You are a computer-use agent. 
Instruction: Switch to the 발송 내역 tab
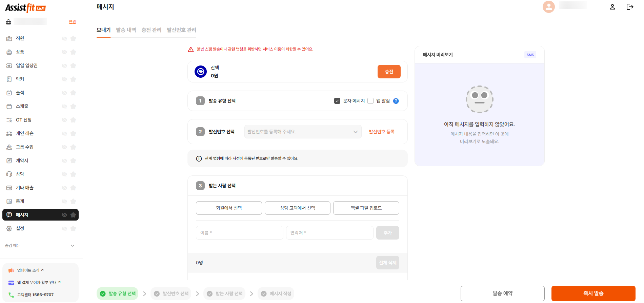126,30
